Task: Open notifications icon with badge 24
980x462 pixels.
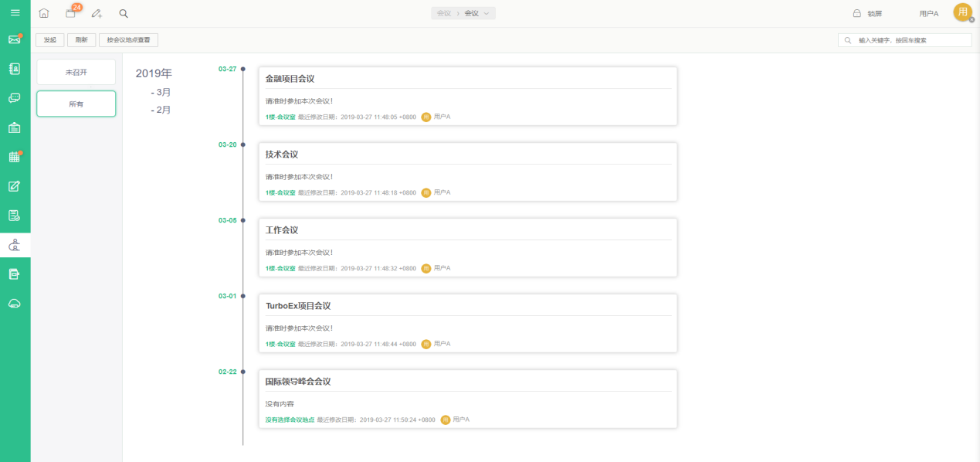Action: coord(72,12)
